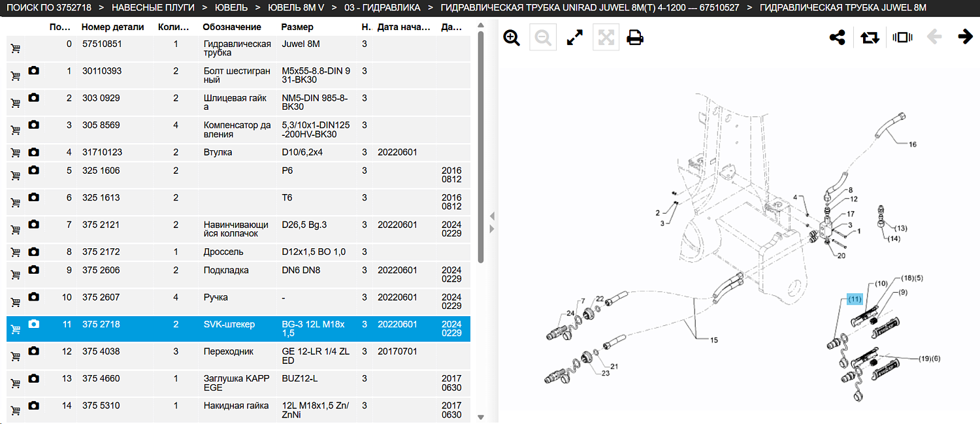980x424 pixels.
Task: Select row text Накидная гайка
Action: pos(236,405)
